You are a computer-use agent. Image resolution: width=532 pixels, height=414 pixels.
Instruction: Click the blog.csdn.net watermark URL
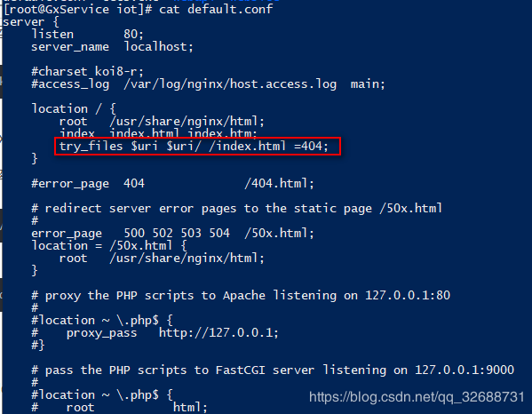[x=417, y=397]
